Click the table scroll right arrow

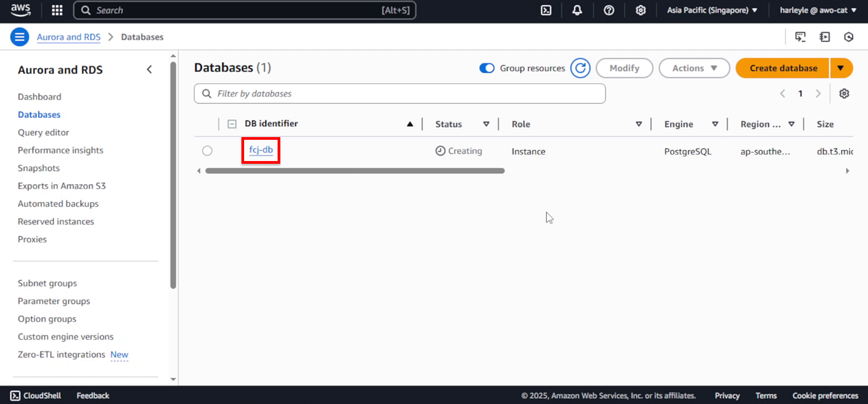click(848, 171)
